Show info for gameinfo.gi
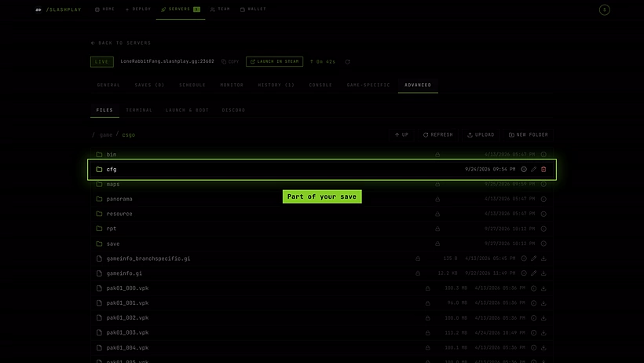Image resolution: width=644 pixels, height=363 pixels. (x=524, y=273)
